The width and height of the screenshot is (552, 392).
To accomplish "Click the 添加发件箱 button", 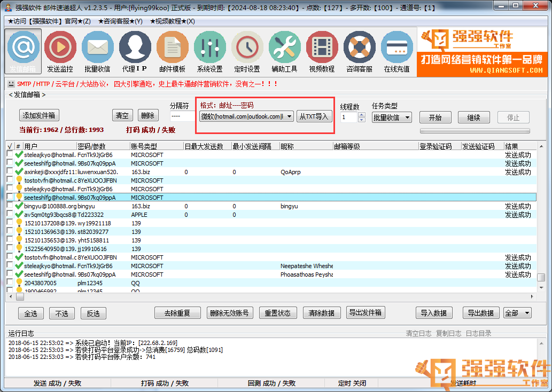I will 39,115.
